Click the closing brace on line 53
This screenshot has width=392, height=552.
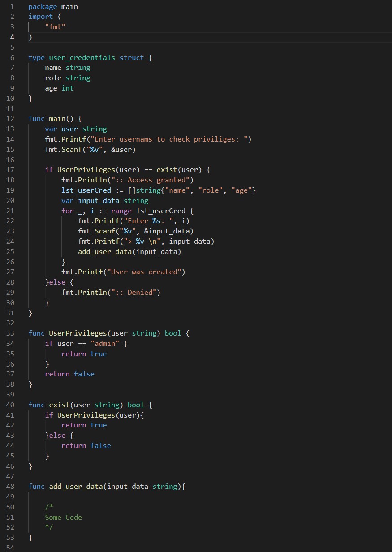point(30,537)
